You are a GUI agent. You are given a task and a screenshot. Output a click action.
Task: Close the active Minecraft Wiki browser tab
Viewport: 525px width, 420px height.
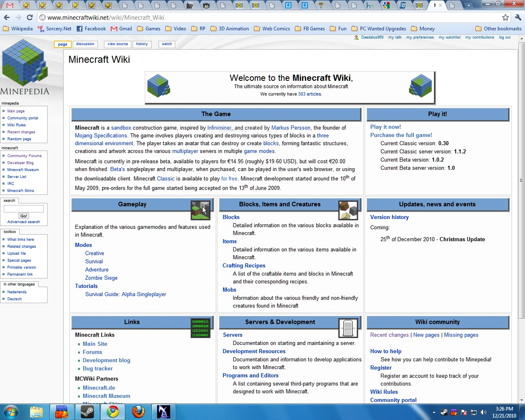(441, 5)
